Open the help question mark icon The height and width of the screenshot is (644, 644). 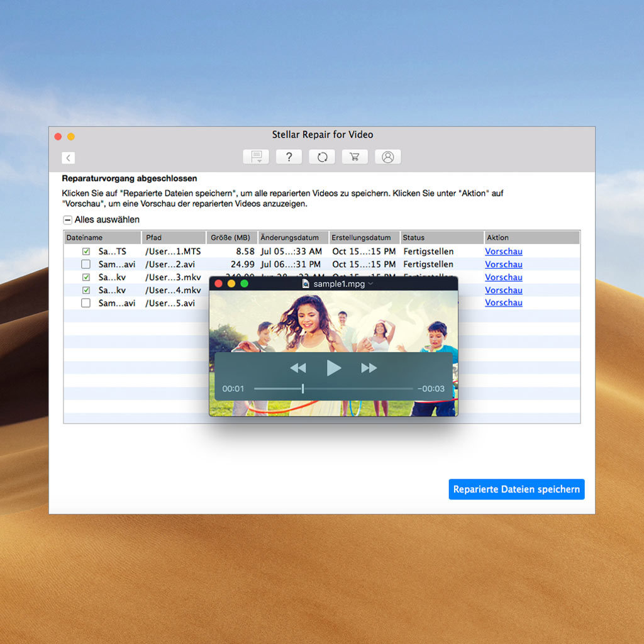click(289, 157)
